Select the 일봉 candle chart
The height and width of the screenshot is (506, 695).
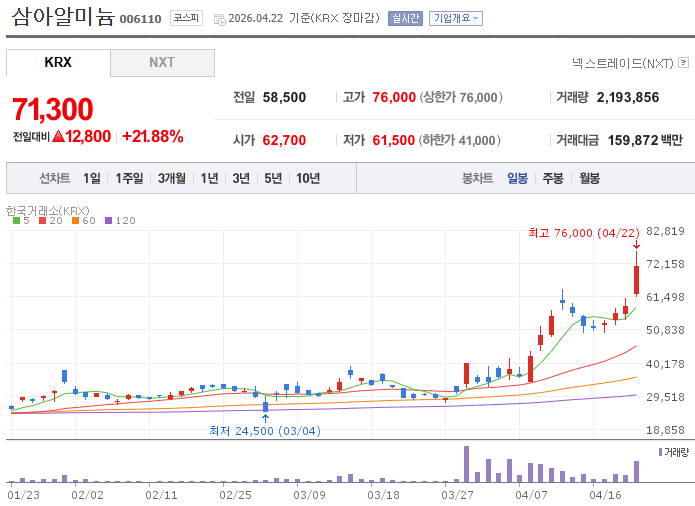point(518,178)
